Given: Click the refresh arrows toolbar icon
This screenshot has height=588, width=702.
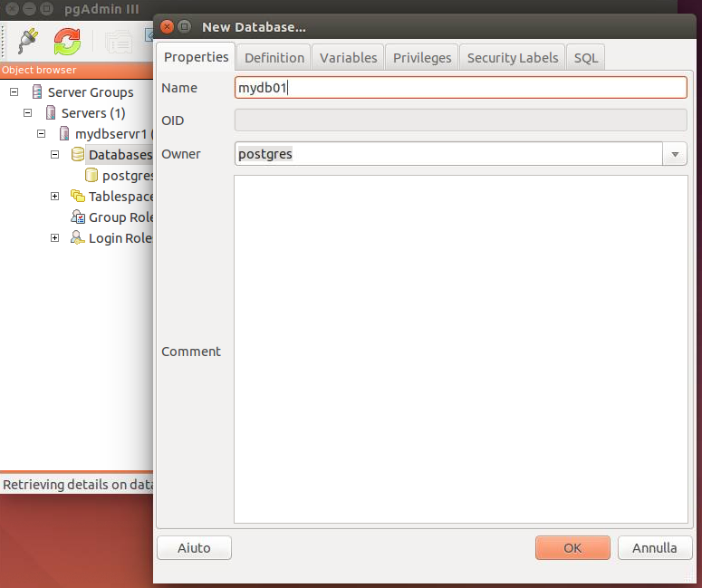Looking at the screenshot, I should [x=67, y=41].
